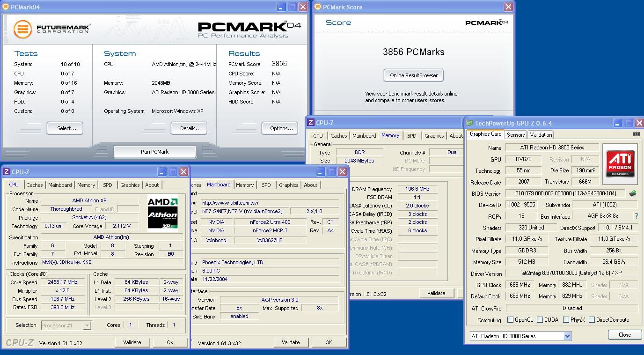This screenshot has height=355, width=644.
Task: Click the CPU-Z title icon in the CPU window
Action: pos(7,172)
